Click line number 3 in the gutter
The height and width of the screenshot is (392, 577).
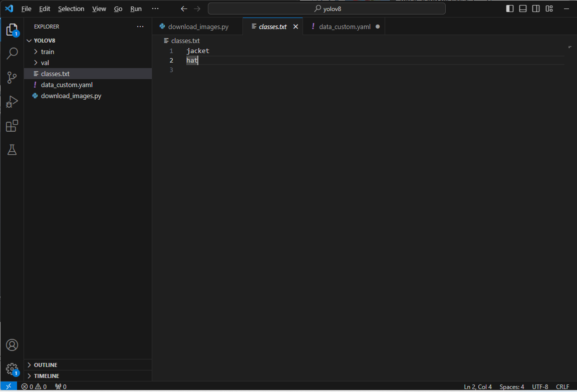[171, 70]
